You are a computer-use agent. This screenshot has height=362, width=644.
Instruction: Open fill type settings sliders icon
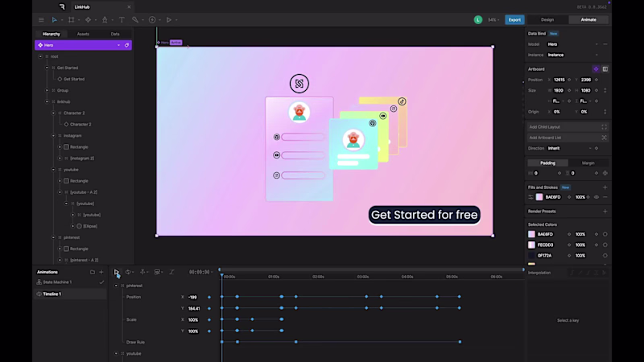click(x=530, y=197)
